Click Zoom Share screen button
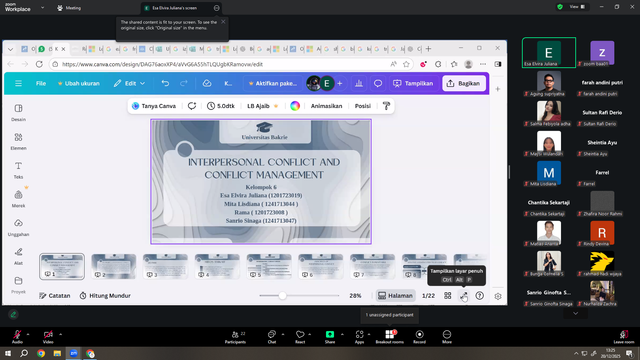Screen dimensions: 640x360 point(330,337)
